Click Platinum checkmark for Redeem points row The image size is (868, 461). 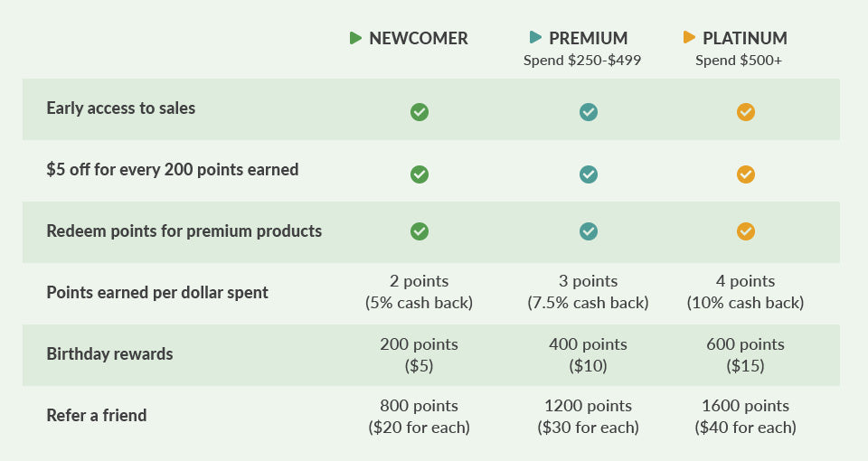pos(746,231)
